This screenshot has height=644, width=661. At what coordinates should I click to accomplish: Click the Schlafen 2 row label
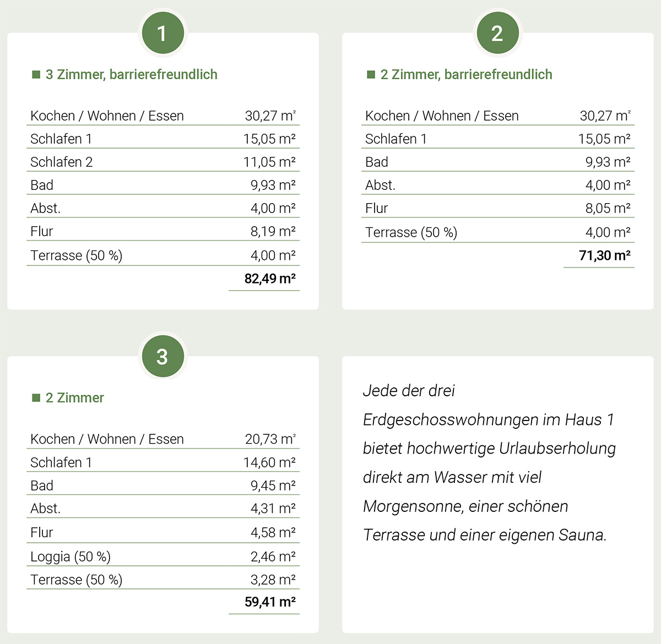(62, 162)
